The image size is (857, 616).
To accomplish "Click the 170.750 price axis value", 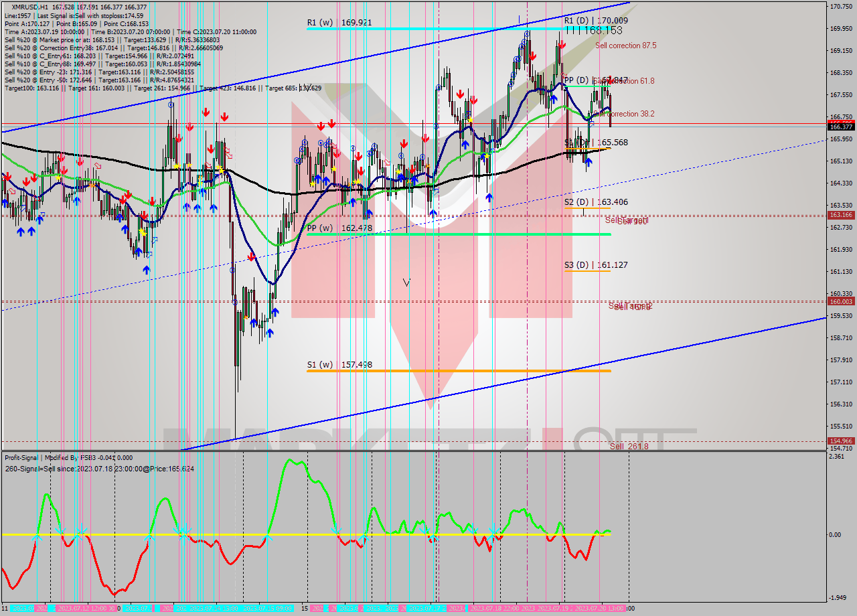I will [840, 7].
